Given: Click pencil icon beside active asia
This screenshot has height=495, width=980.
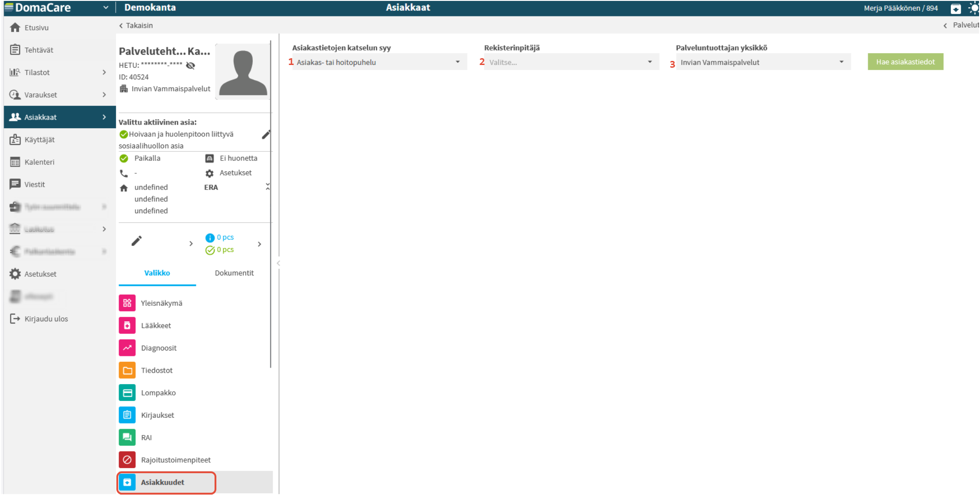Looking at the screenshot, I should (266, 135).
